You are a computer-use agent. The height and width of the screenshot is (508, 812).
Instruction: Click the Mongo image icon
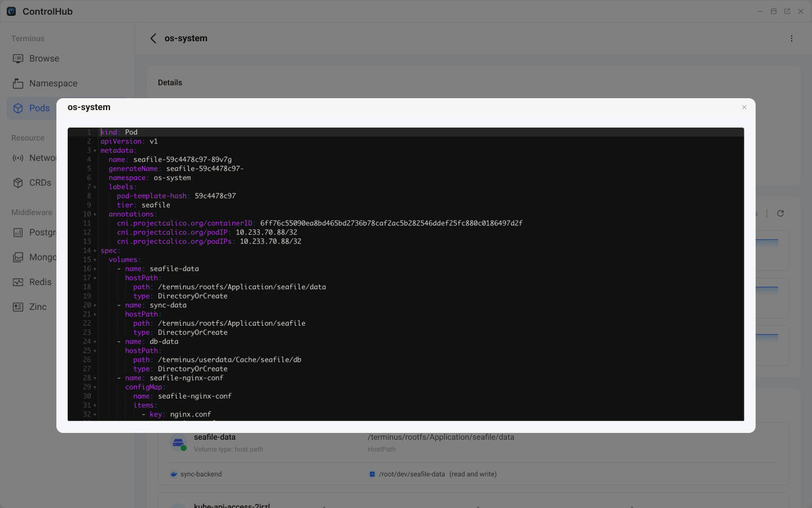pyautogui.click(x=18, y=257)
